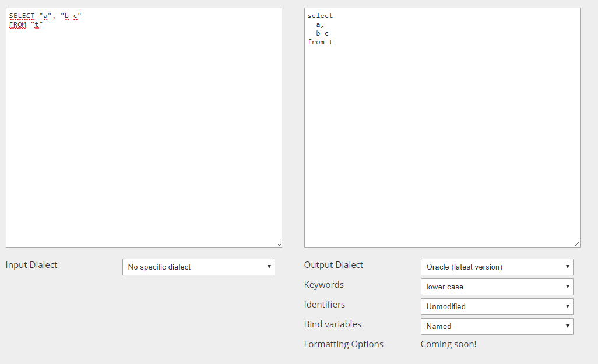Image resolution: width=598 pixels, height=364 pixels.
Task: Open the Keywords dropdown set to lower case
Action: pos(497,287)
